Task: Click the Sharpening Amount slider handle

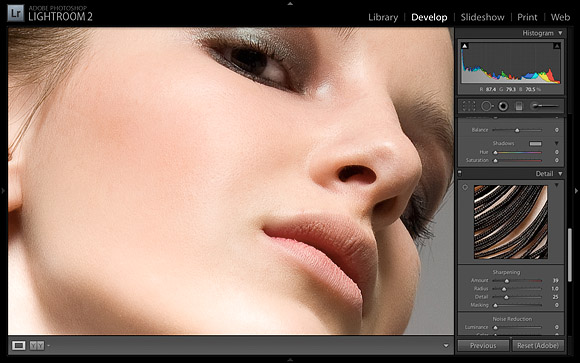Action: 507,281
